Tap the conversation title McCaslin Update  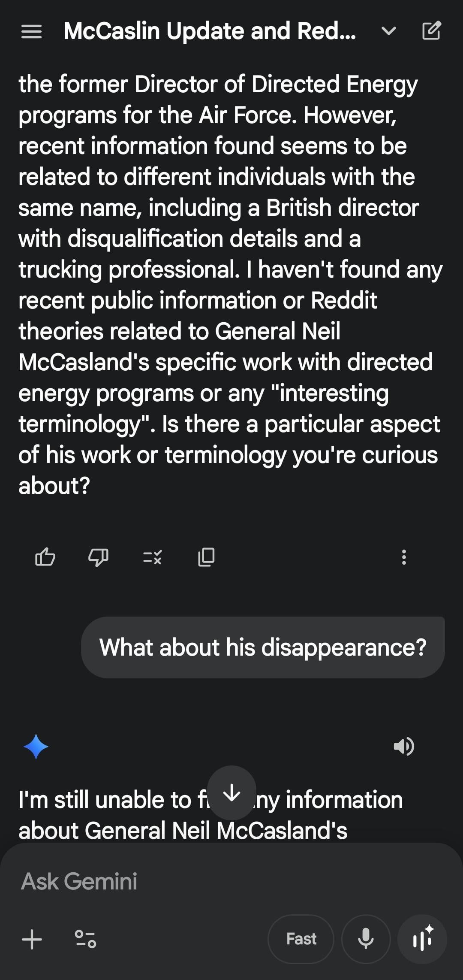coord(210,31)
